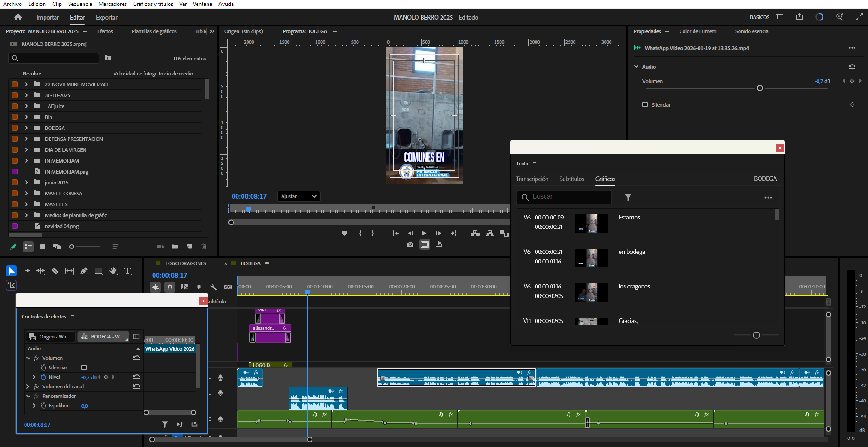Export a frame with the camera icon
The image size is (868, 447).
[410, 244]
